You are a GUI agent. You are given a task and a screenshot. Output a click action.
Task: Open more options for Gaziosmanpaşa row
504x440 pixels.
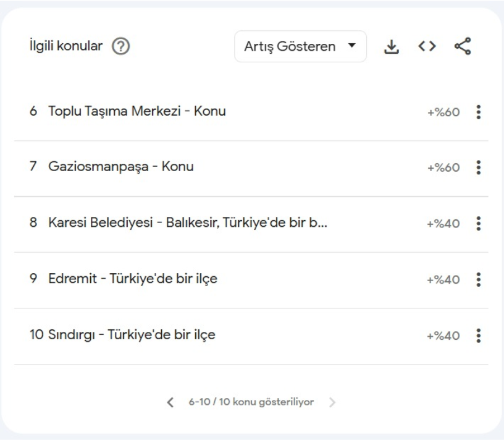[x=478, y=168]
